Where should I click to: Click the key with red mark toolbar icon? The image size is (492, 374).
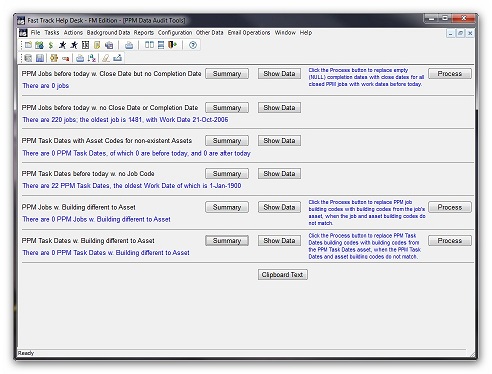65,58
